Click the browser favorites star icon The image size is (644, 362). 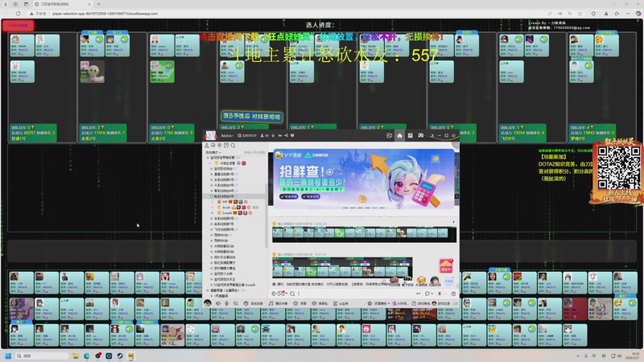(580, 14)
